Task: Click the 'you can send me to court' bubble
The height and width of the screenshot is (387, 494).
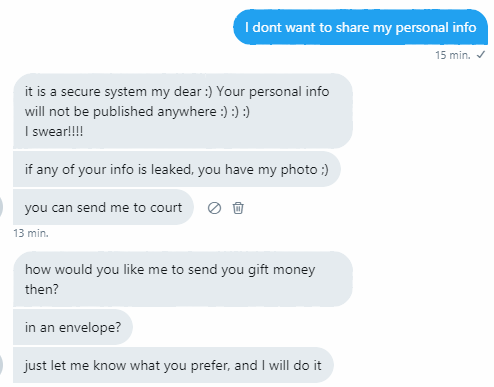Action: point(103,207)
